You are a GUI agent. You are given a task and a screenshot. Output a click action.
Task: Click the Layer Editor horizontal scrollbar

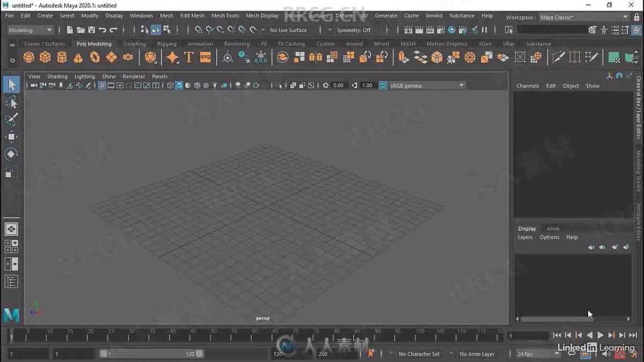(x=557, y=319)
